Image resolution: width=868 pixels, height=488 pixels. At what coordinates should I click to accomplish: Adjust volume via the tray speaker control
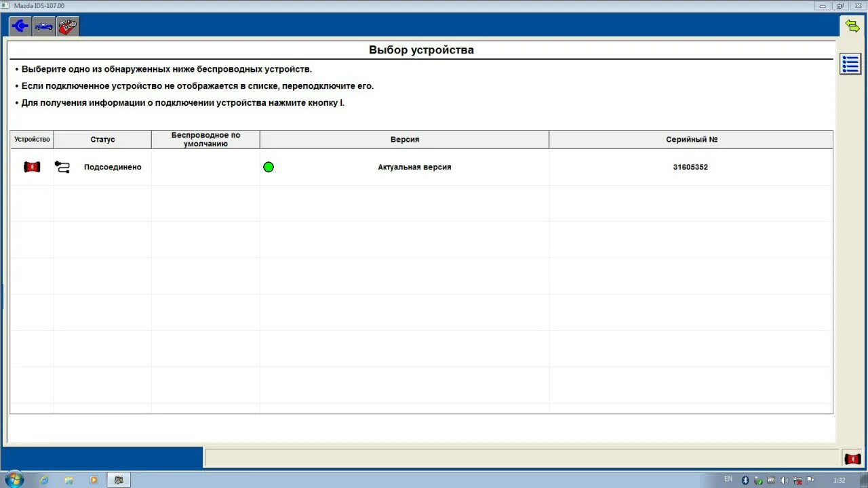click(783, 481)
